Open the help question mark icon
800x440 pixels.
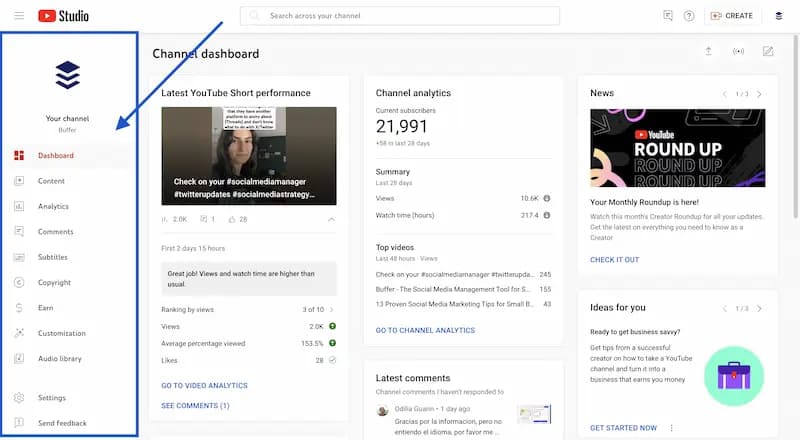click(x=689, y=16)
